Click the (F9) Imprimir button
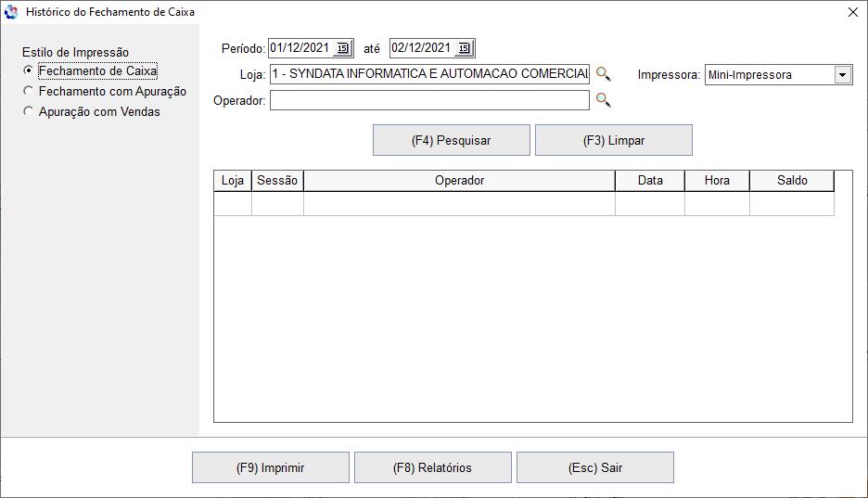Screen dimensions: 868x498 point(270,468)
